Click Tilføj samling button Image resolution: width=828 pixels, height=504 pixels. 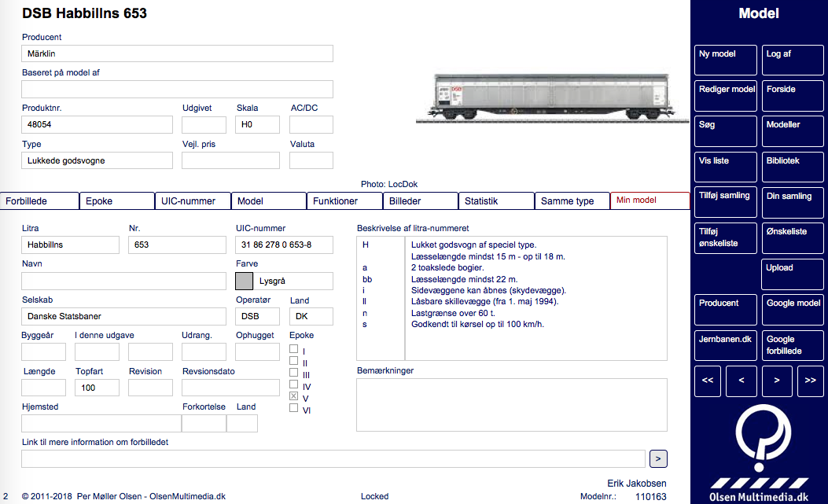726,202
